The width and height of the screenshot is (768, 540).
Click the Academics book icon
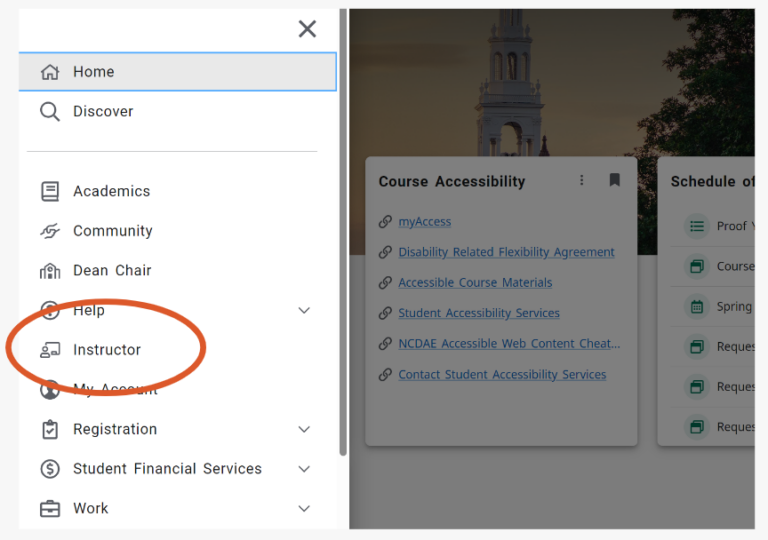[x=50, y=191]
